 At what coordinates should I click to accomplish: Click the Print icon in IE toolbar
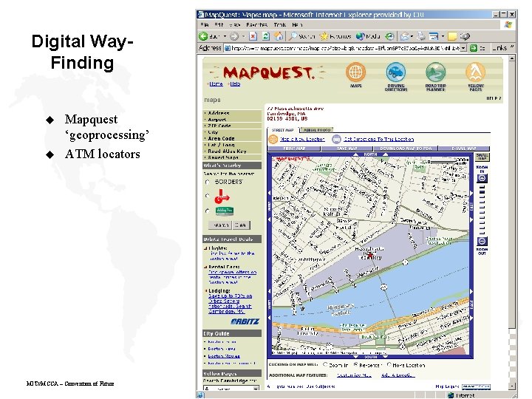pyautogui.click(x=421, y=36)
